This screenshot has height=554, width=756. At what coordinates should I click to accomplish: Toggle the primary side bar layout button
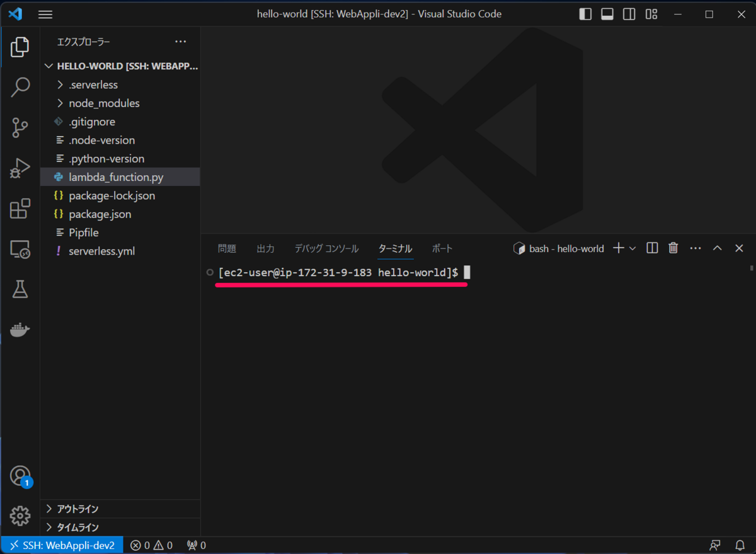coord(585,14)
